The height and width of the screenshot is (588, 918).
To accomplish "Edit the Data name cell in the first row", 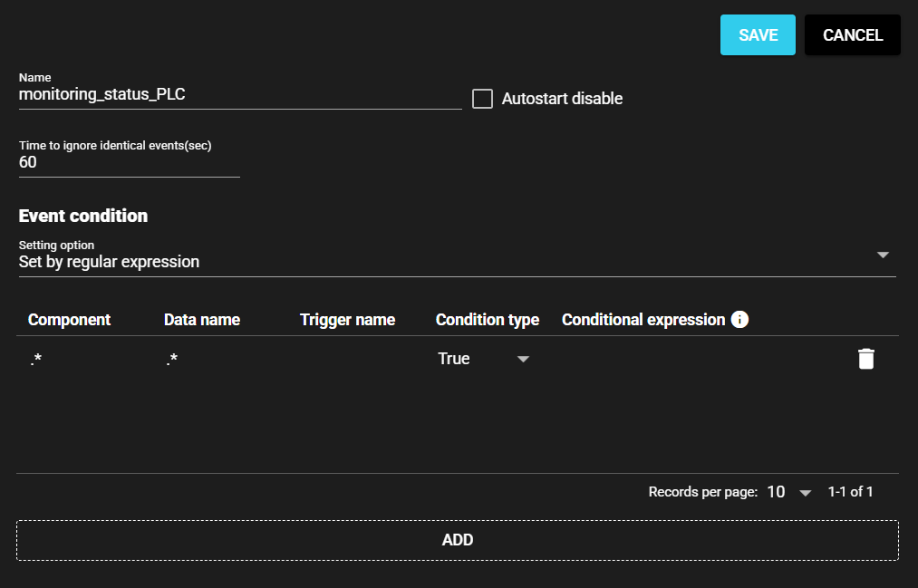I will (x=217, y=359).
